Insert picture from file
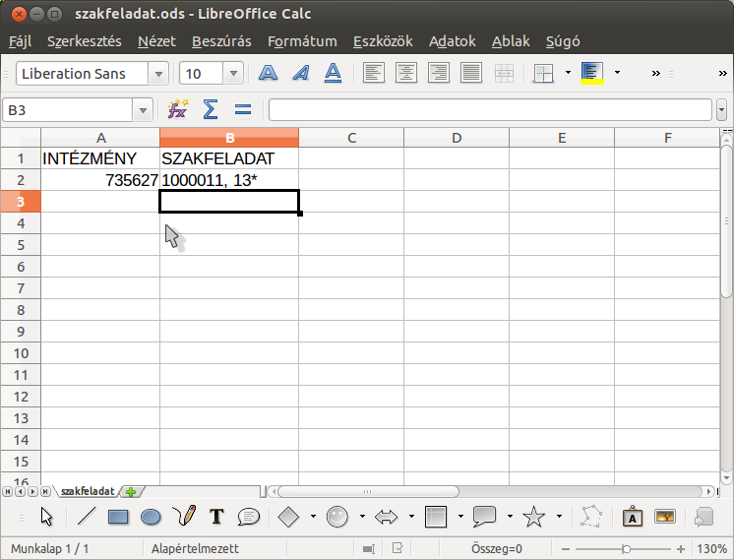 point(665,517)
